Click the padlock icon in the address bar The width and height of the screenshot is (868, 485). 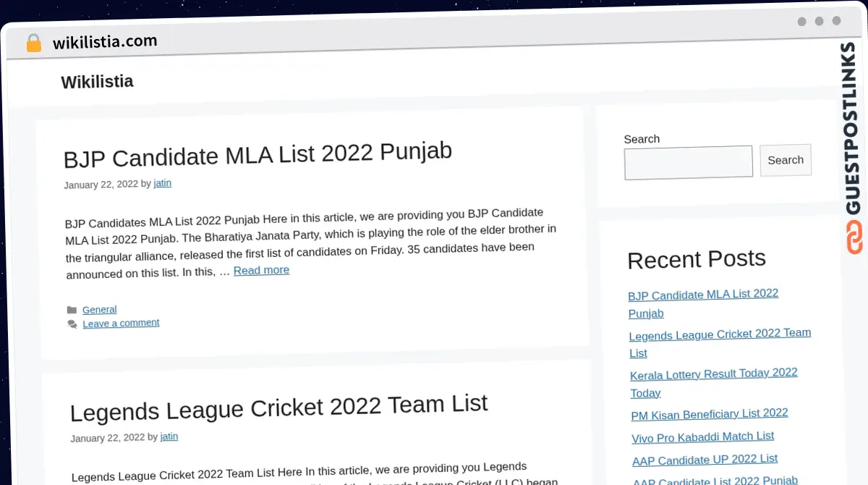(33, 43)
